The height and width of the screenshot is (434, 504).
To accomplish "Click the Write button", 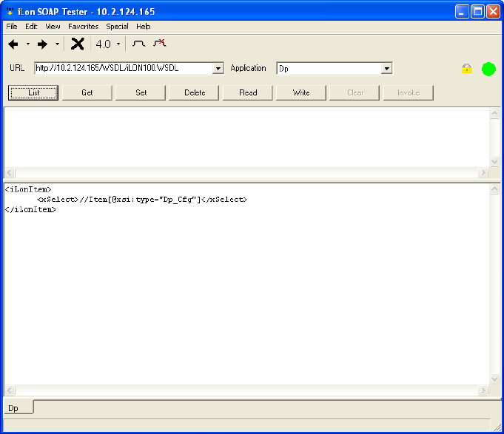I will [x=301, y=92].
